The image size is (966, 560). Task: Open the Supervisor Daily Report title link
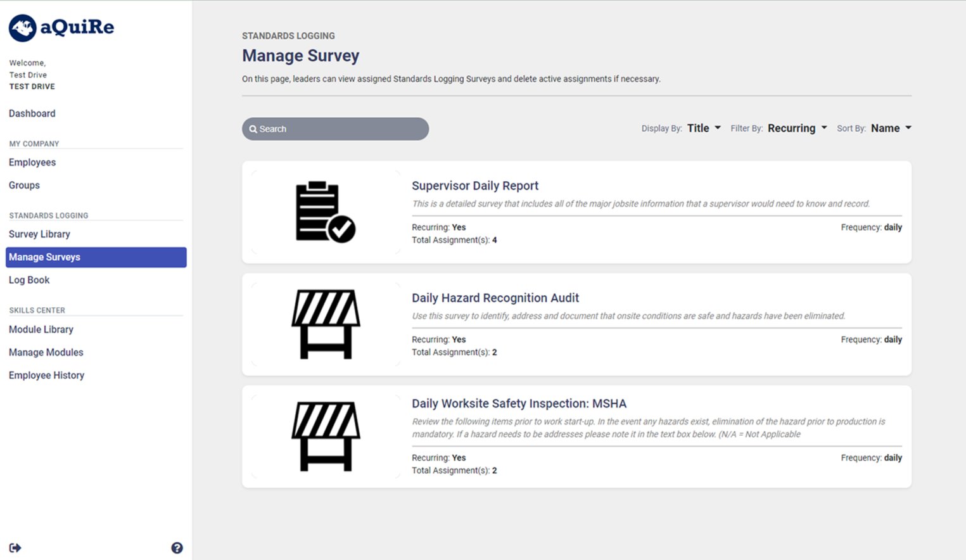(x=474, y=186)
